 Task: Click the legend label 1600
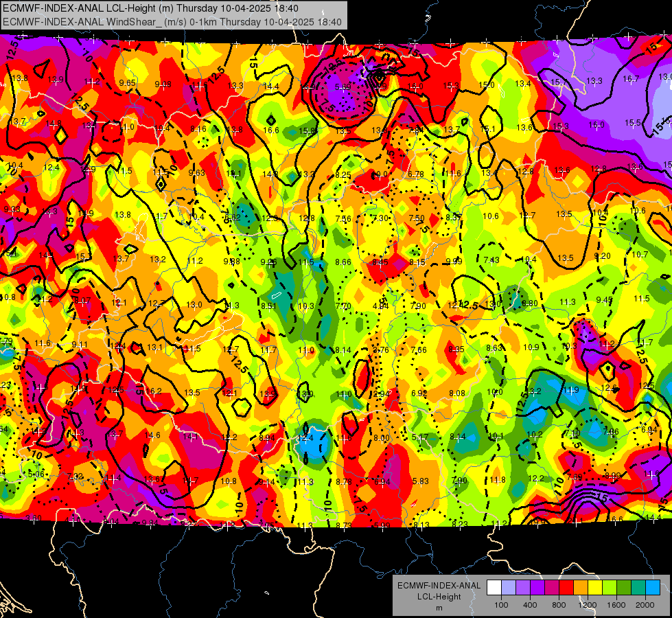point(616,605)
